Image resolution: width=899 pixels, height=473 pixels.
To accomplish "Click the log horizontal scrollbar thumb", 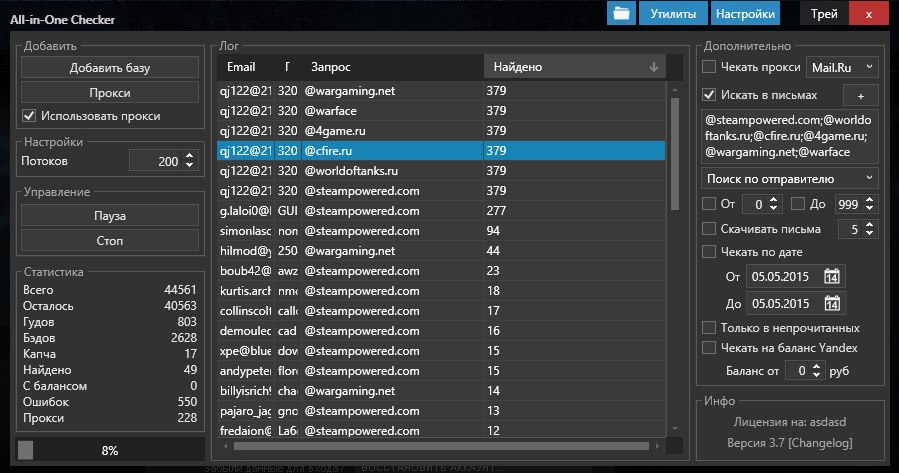I will click(441, 445).
